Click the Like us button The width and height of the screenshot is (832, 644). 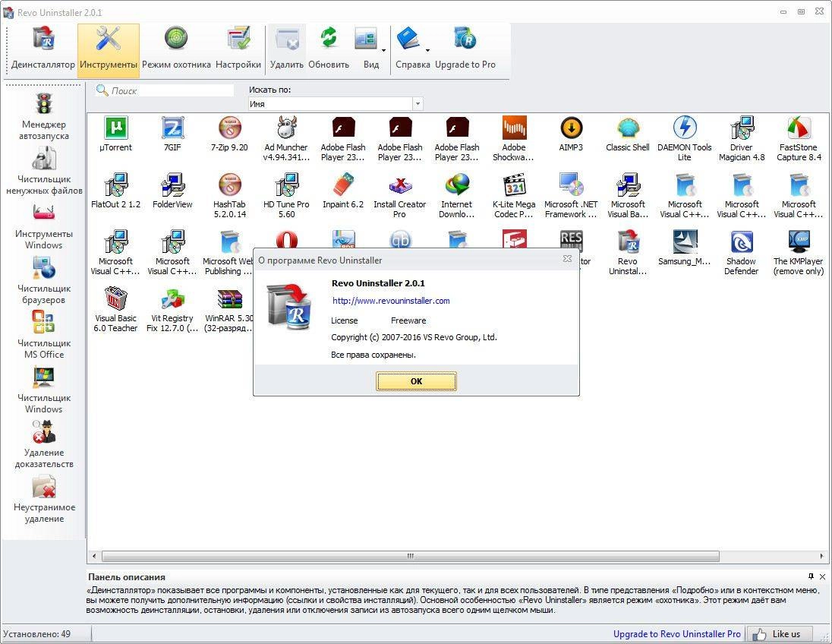(780, 634)
